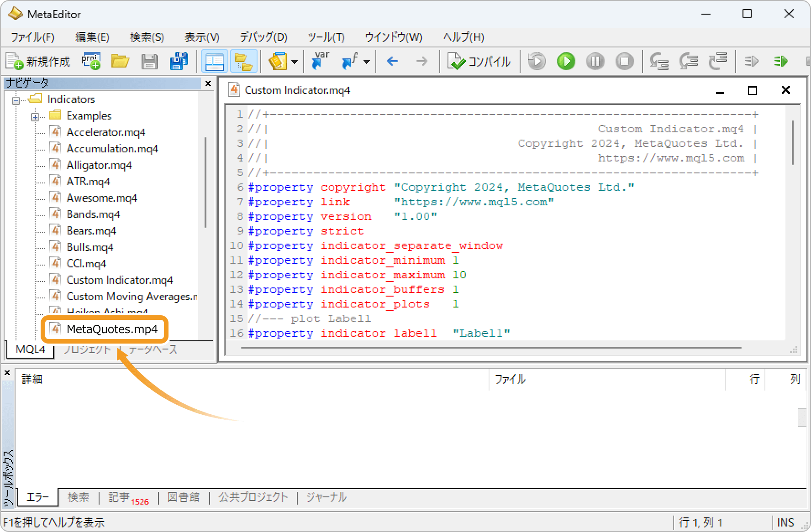Image resolution: width=811 pixels, height=532 pixels.
Task: Click the navigator tree vertical scrollbar
Action: [205, 183]
